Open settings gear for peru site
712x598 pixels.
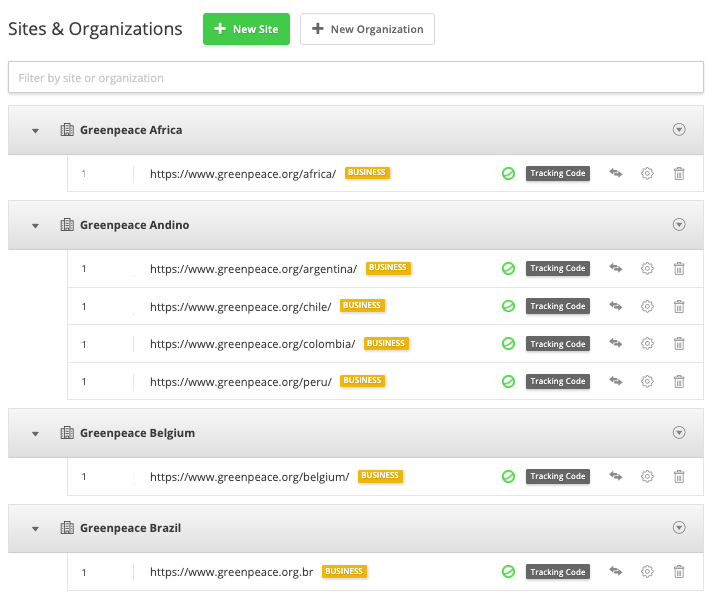pyautogui.click(x=647, y=381)
